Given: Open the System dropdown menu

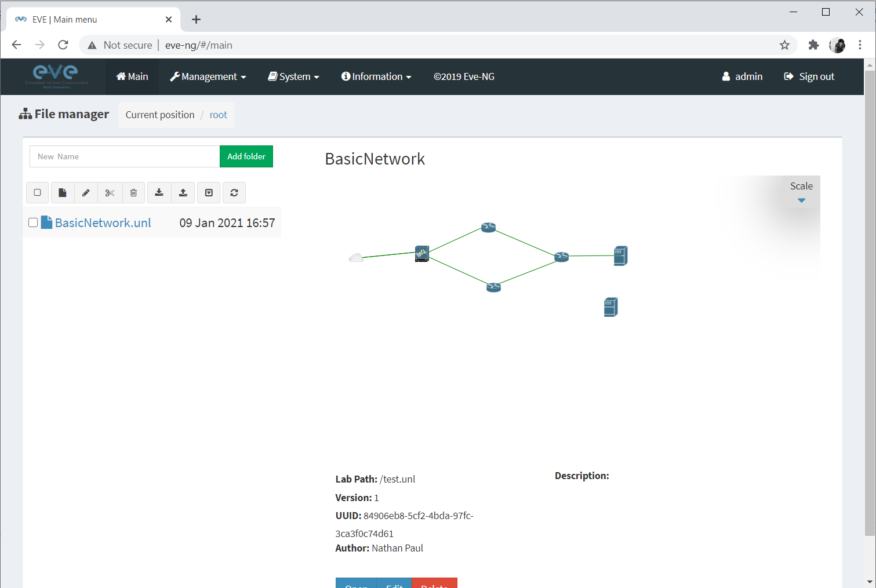Looking at the screenshot, I should click(293, 76).
